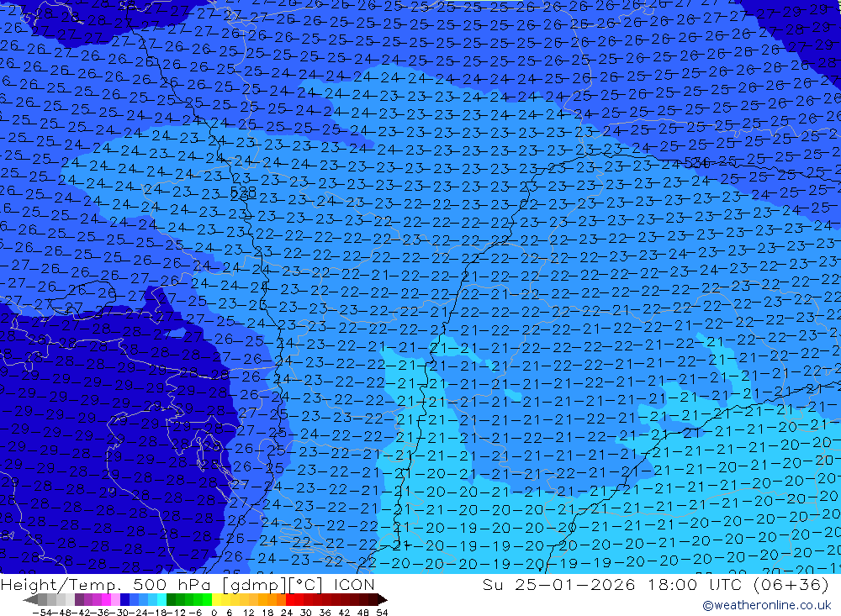The height and width of the screenshot is (616, 841).
Task: Click the dark right arrow end of legend
Action: coord(382,600)
